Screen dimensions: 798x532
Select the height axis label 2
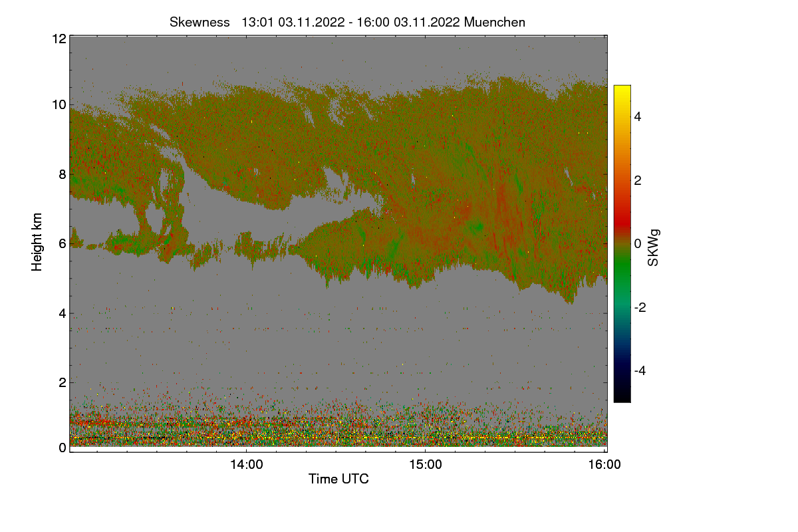(x=62, y=382)
